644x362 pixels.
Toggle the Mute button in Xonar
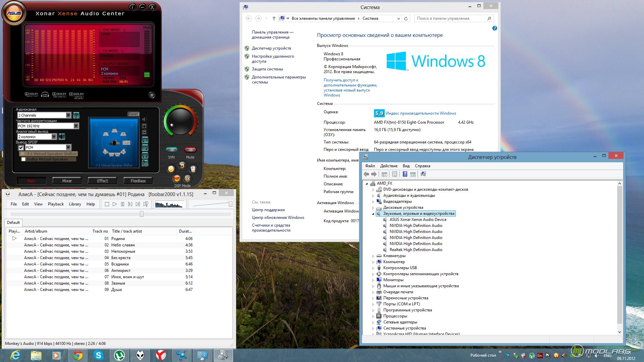pyautogui.click(x=190, y=150)
